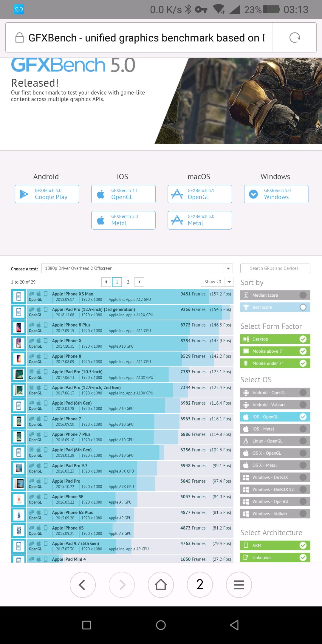
Task: Open the Apple iPhone X device thumbnail
Action: [19, 343]
